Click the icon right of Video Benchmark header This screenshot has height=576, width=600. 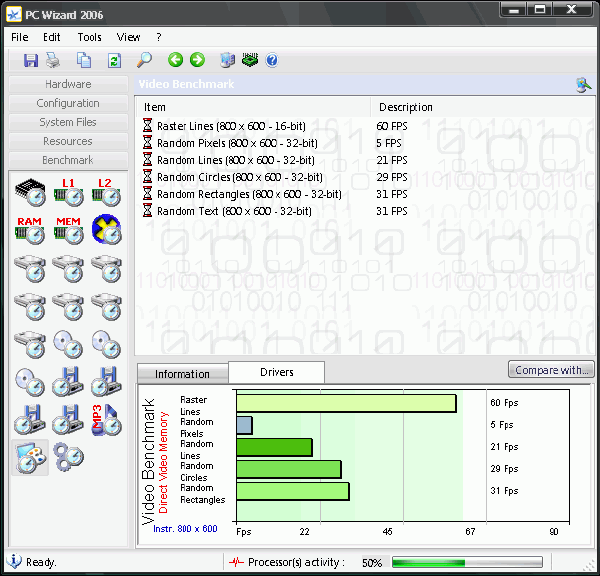click(584, 85)
